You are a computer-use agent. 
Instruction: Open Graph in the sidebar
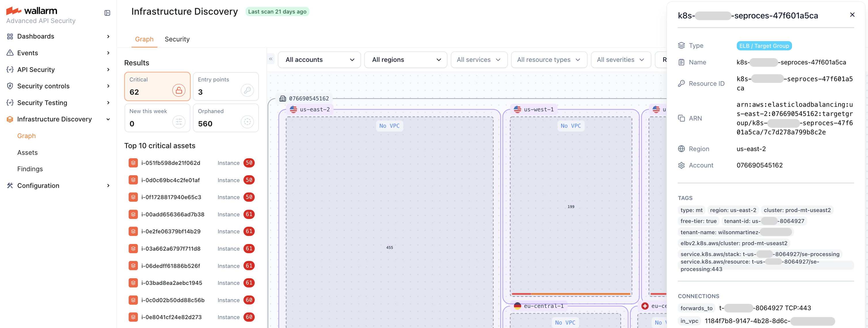point(26,136)
